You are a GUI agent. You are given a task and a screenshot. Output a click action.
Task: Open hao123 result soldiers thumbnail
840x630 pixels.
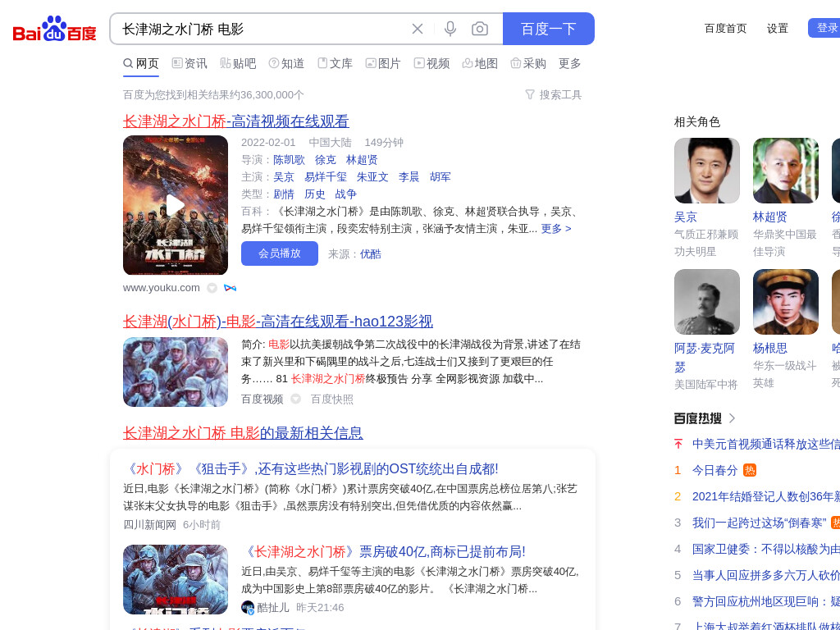176,372
